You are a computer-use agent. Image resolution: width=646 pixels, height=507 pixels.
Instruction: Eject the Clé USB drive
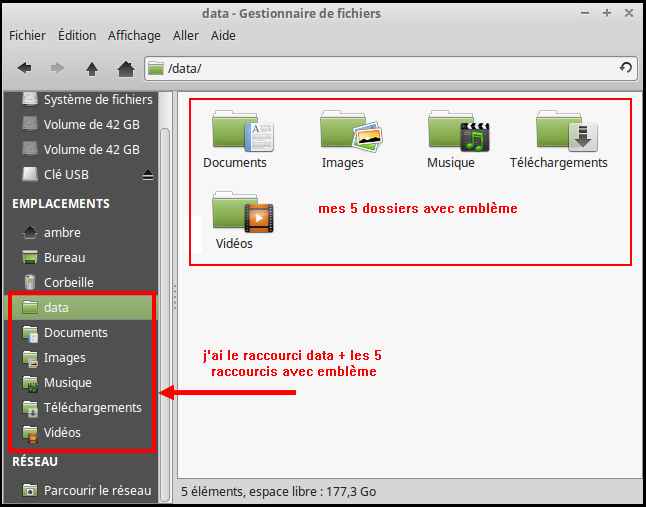[148, 175]
